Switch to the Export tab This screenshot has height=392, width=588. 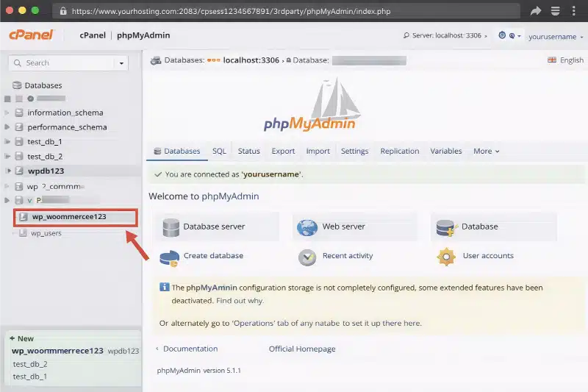click(x=283, y=152)
